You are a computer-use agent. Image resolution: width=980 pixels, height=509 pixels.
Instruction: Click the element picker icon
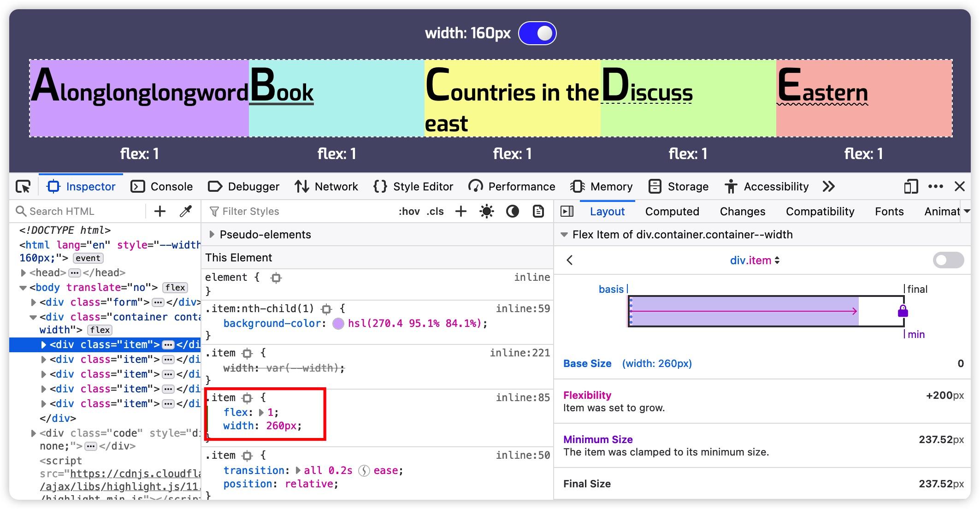(x=23, y=187)
